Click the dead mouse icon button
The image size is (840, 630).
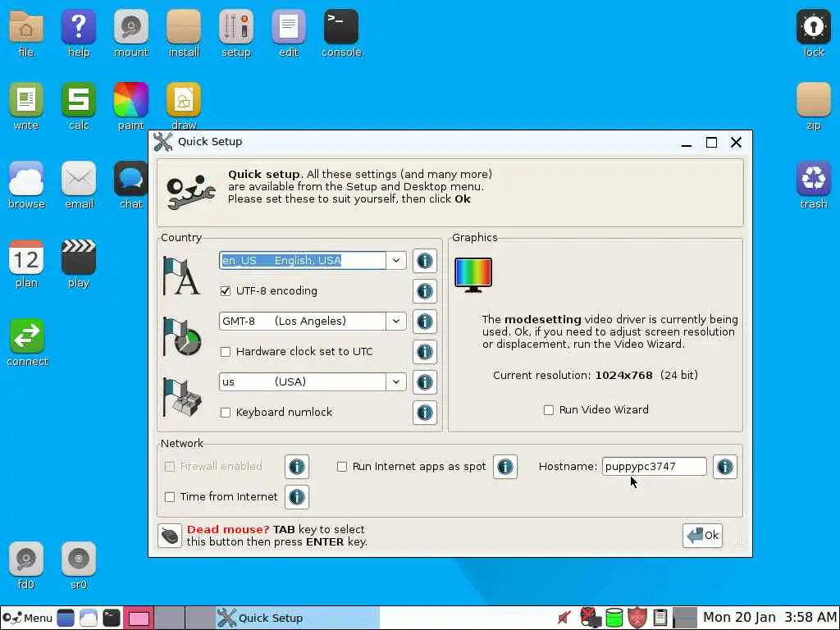[170, 536]
